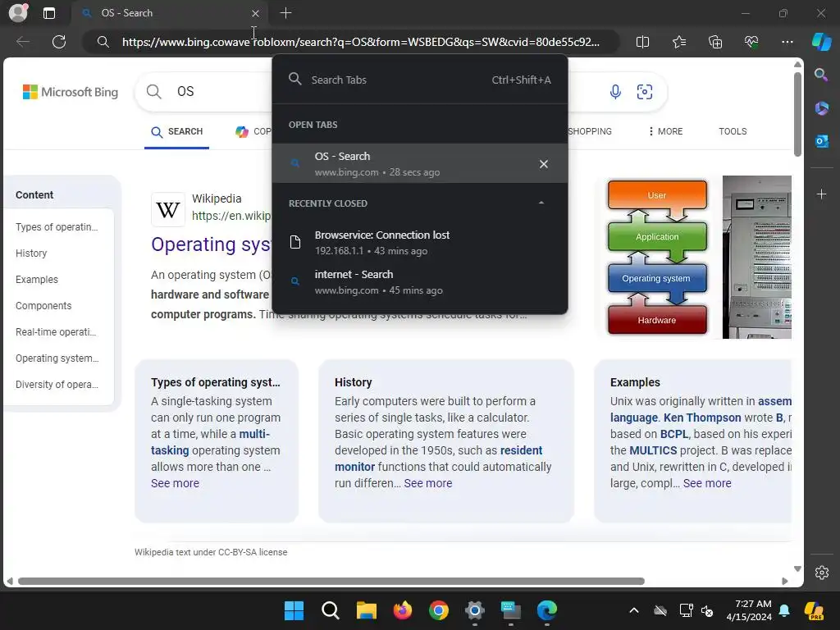Open the SHOPPING tab
This screenshot has width=840, height=630.
click(589, 131)
